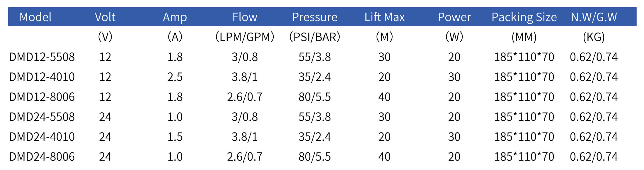Select model DMD12-5508 cell

pyautogui.click(x=42, y=57)
